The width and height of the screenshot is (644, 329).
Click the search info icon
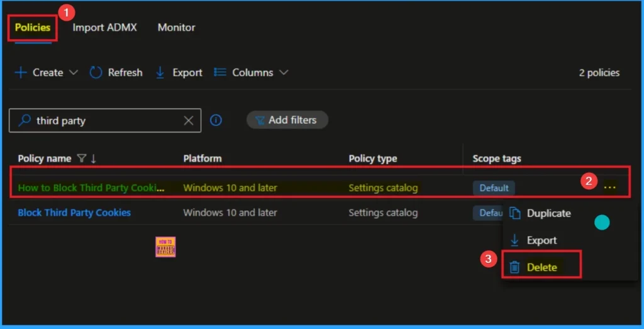click(x=216, y=120)
